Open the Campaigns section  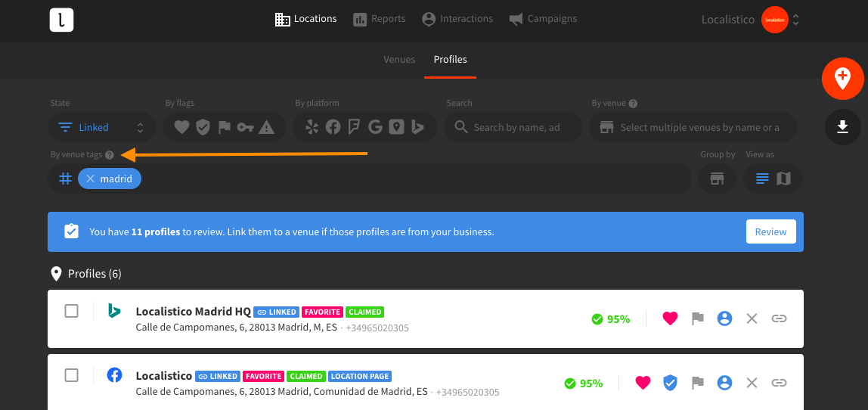pyautogui.click(x=543, y=19)
